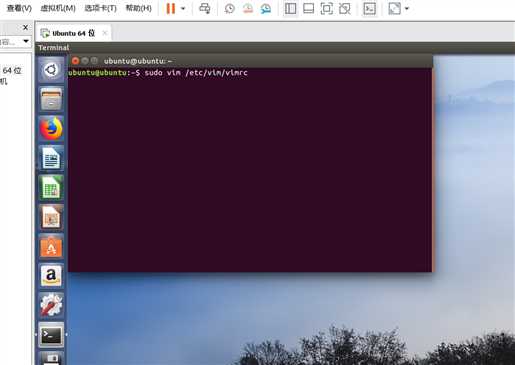This screenshot has height=365, width=515.
Task: Close the terminal window
Action: pyautogui.click(x=75, y=61)
